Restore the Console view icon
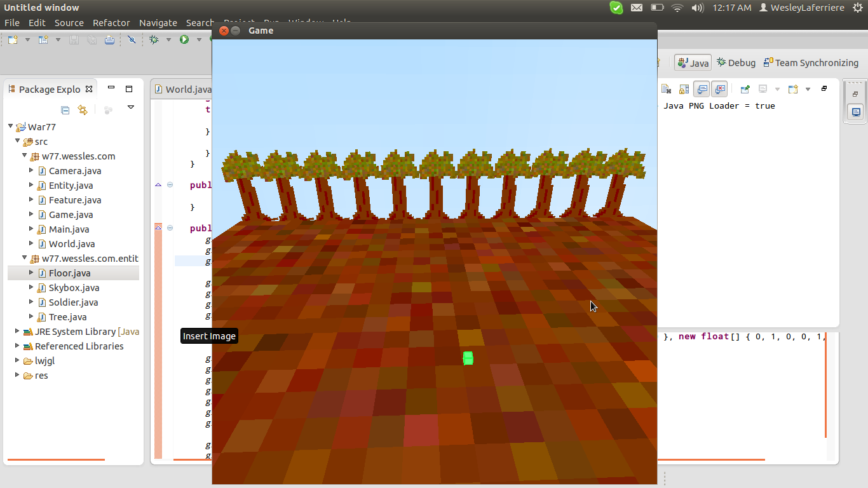This screenshot has height=488, width=868. click(x=824, y=88)
